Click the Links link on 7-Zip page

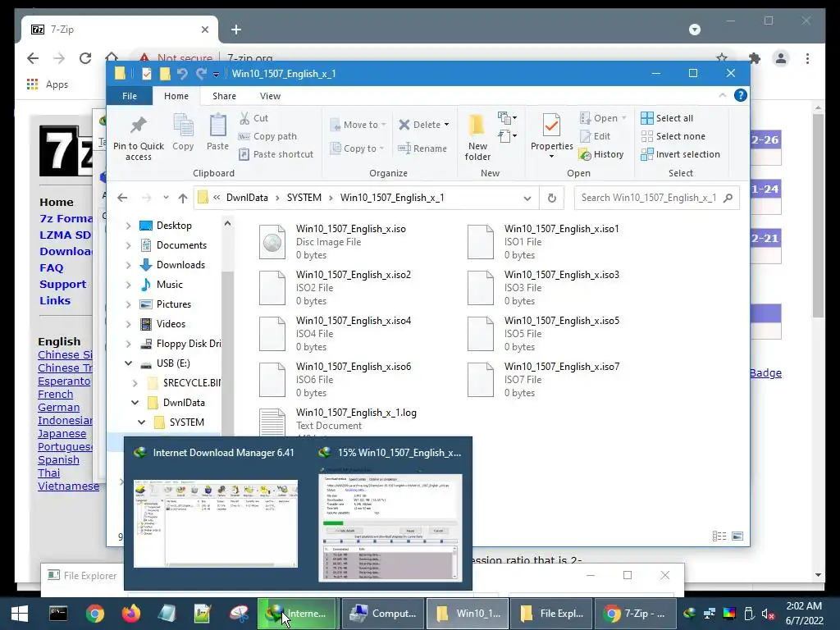click(x=55, y=300)
